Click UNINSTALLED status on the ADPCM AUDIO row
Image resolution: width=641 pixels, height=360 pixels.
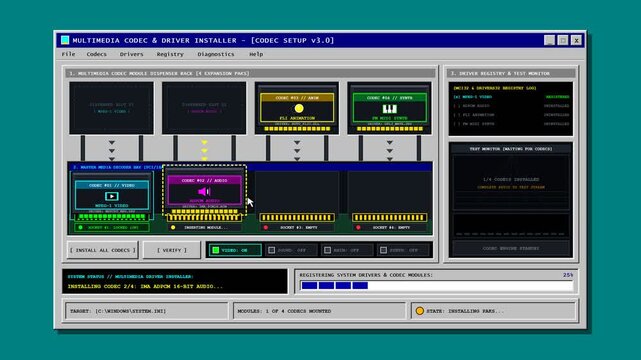click(x=556, y=106)
